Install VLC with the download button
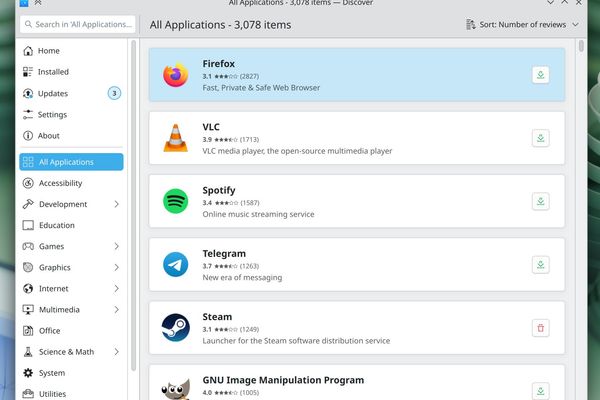This screenshot has width=600, height=400. pos(540,138)
